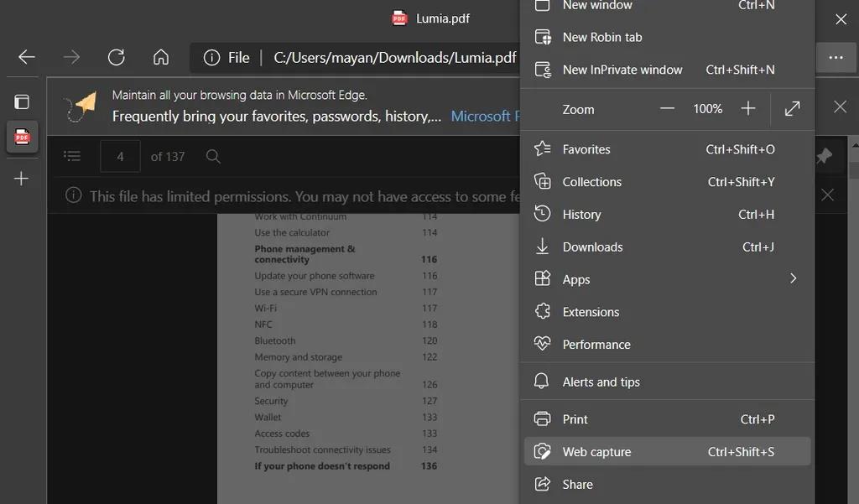The image size is (859, 504).
Task: Select 'Wallet' entry in contents
Action: click(268, 417)
